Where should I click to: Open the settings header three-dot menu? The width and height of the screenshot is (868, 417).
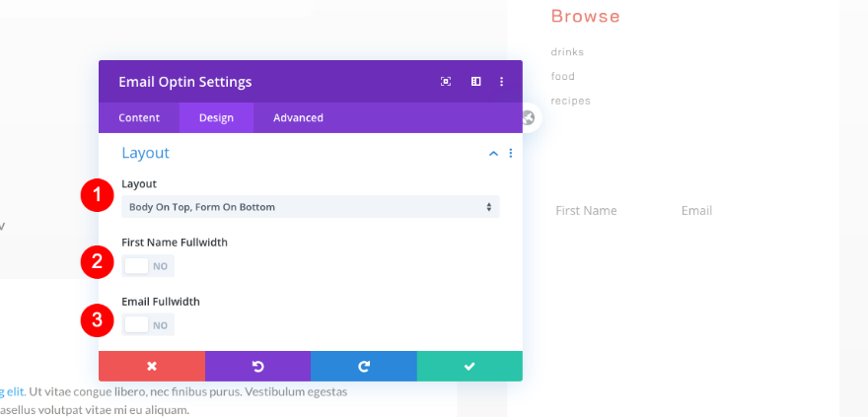(x=501, y=82)
